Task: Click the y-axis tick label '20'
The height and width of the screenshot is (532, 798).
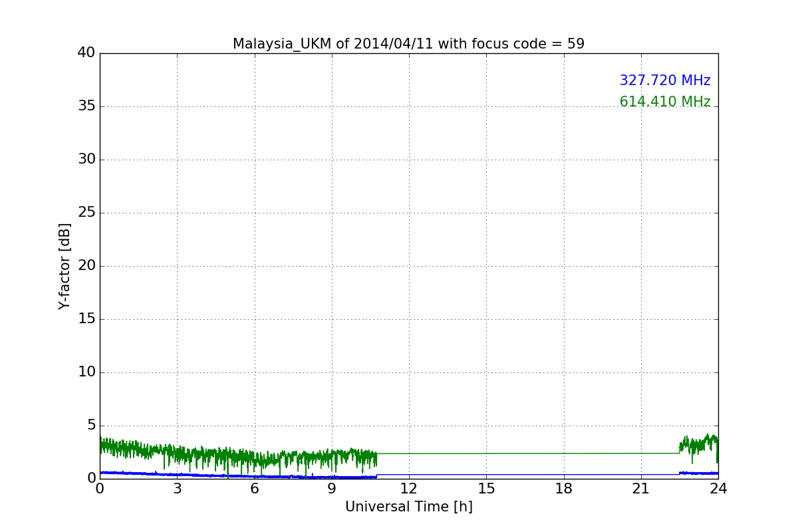Action: tap(86, 265)
